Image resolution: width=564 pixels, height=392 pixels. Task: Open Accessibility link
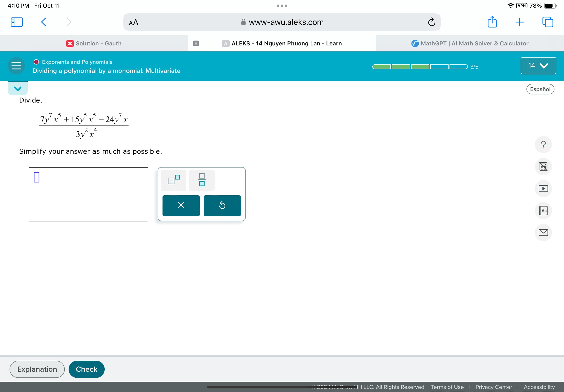(x=539, y=387)
